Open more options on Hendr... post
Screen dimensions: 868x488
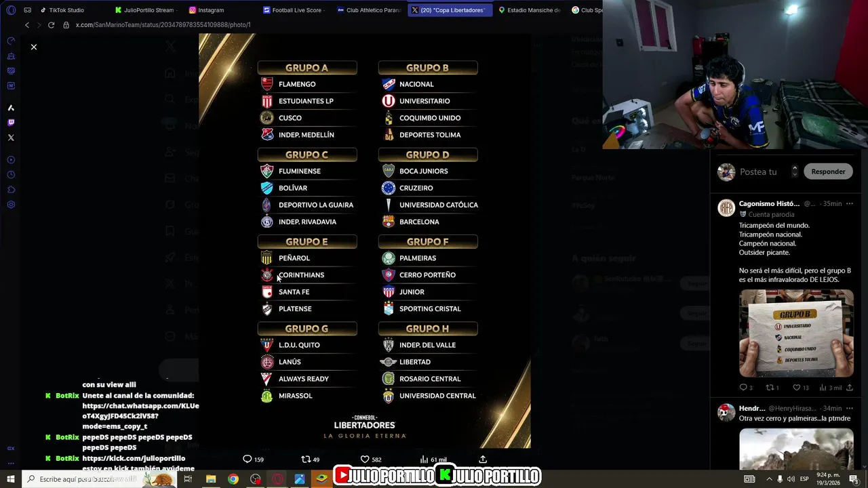pyautogui.click(x=849, y=408)
